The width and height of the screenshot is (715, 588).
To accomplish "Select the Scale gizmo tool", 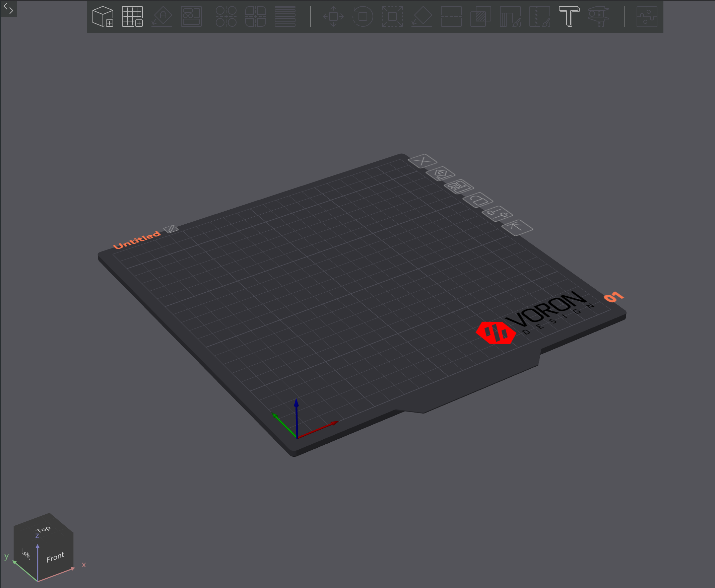I will click(x=392, y=16).
